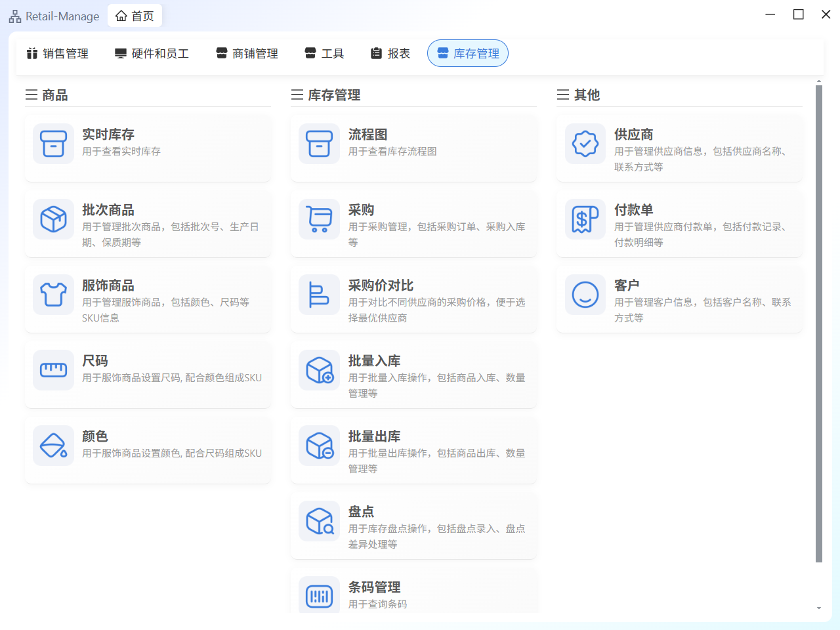Select the 付款单 dollar receipt icon
Screen dimensions: 840x630
pos(585,219)
